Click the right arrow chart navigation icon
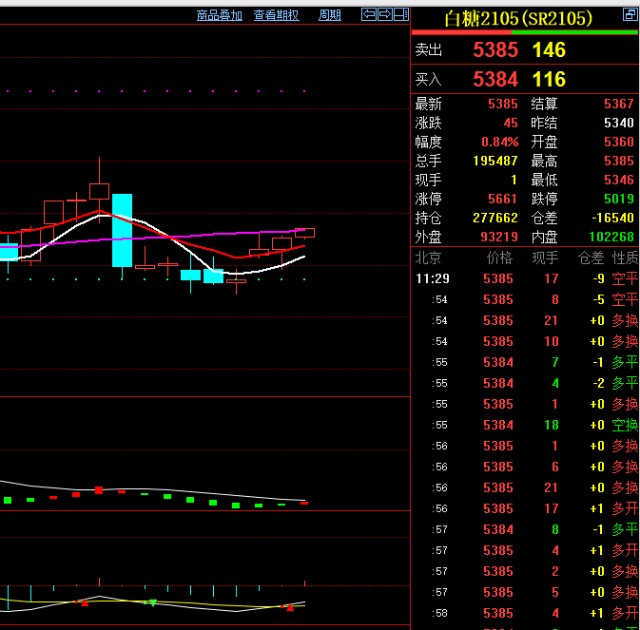 point(384,15)
